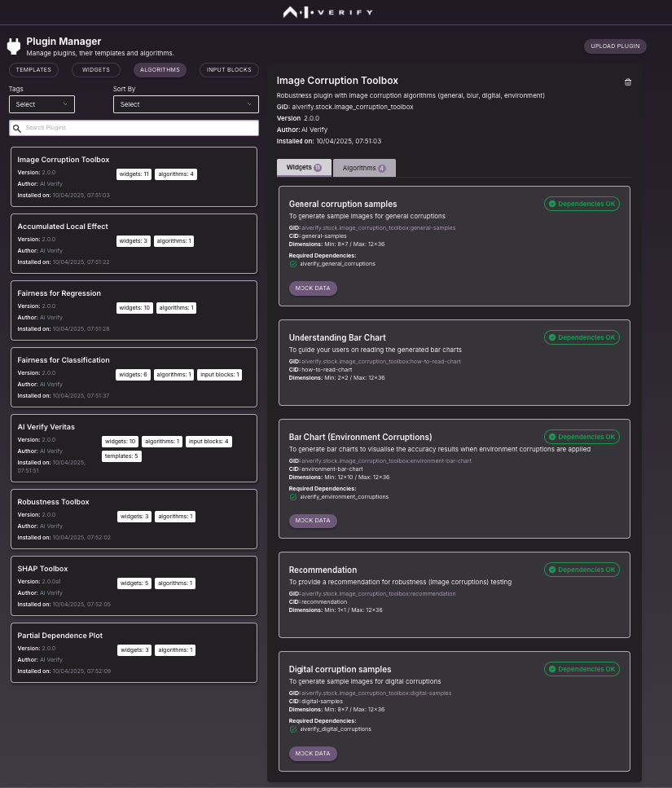Open Mock Data for Environment bar chart

(313, 521)
